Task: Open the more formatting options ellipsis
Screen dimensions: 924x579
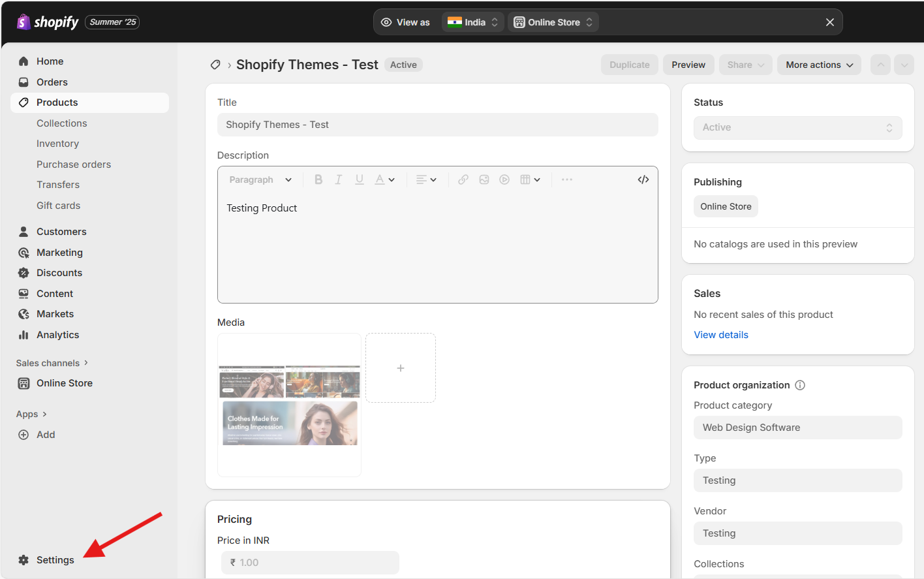Action: 567,180
